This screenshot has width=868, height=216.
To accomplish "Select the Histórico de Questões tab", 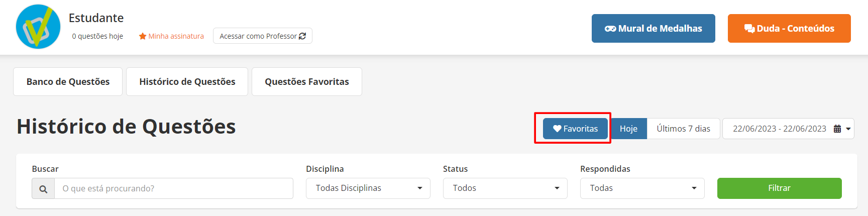I will pyautogui.click(x=187, y=81).
